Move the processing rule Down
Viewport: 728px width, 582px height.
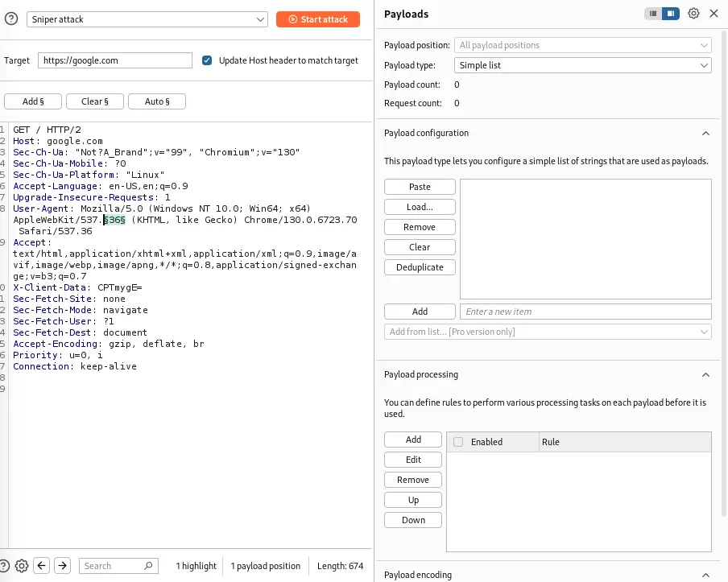tap(413, 520)
